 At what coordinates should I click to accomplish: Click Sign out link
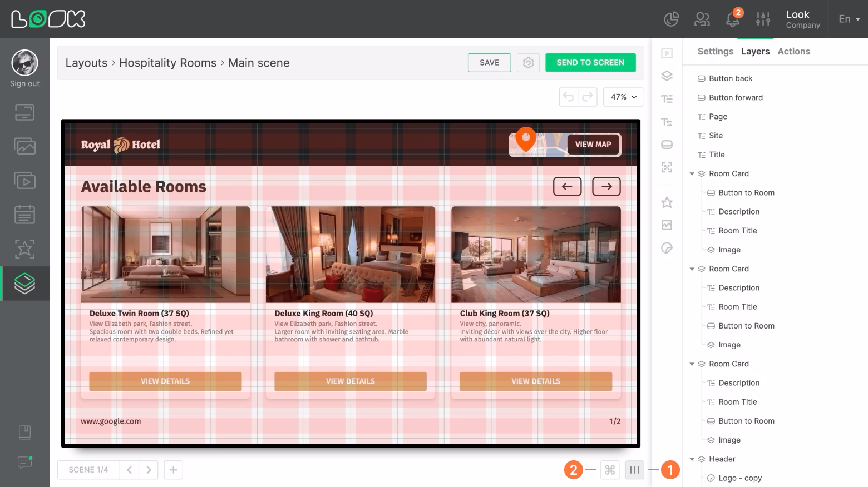24,83
